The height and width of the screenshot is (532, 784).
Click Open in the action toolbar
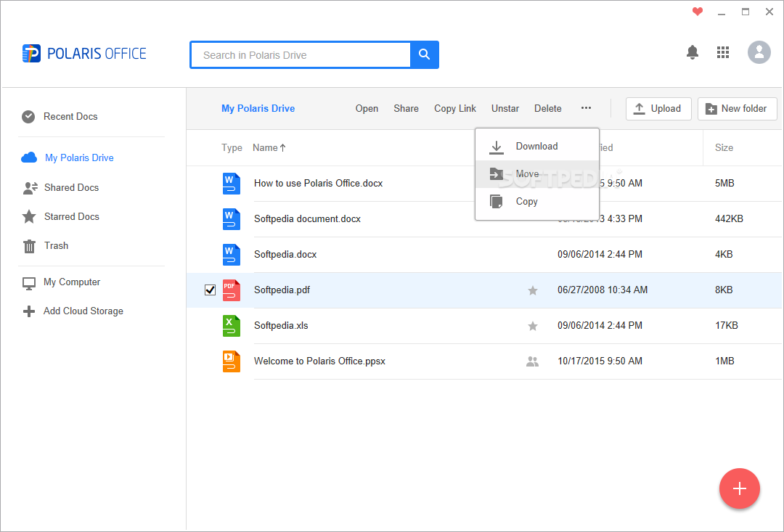click(x=367, y=108)
